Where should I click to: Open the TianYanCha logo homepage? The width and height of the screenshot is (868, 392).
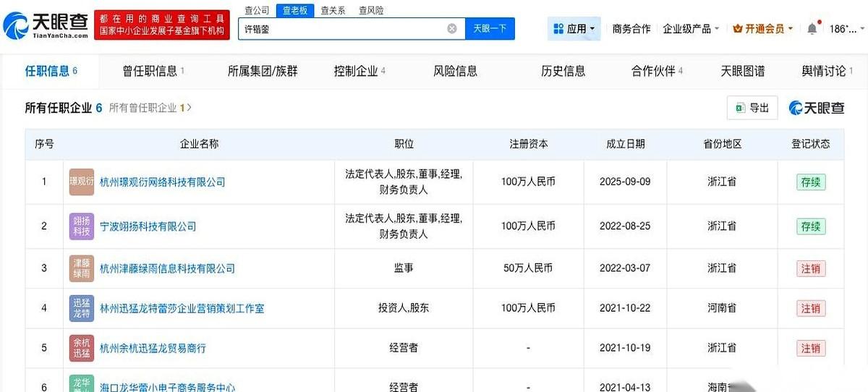tap(46, 26)
